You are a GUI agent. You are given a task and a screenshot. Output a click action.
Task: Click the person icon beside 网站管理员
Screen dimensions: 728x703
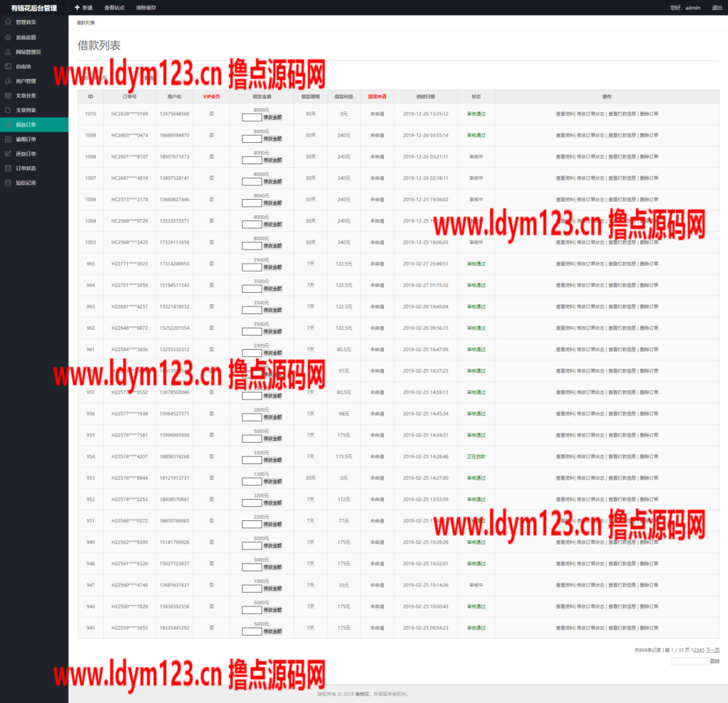point(8,52)
